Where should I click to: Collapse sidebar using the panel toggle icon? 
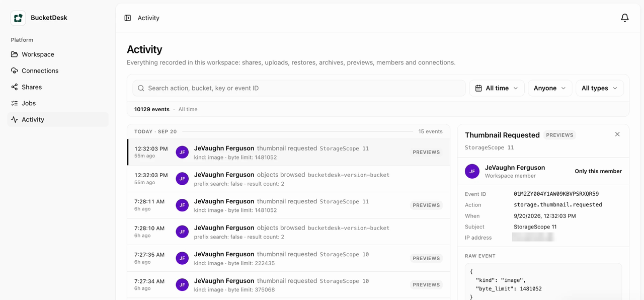point(128,18)
